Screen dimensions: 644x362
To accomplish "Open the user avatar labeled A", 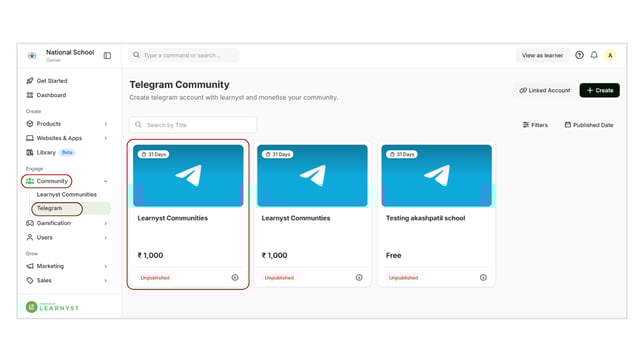I will tap(610, 55).
